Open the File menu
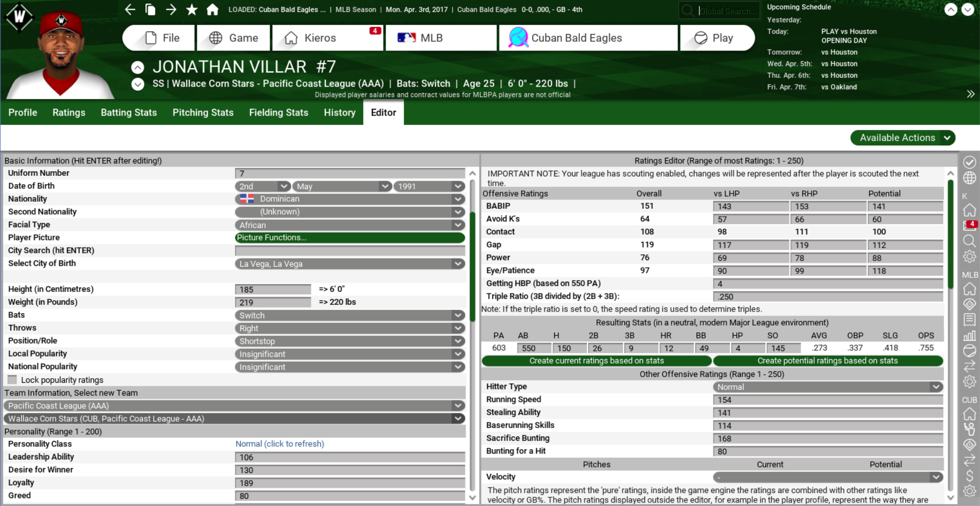This screenshot has height=506, width=980. pyautogui.click(x=159, y=38)
